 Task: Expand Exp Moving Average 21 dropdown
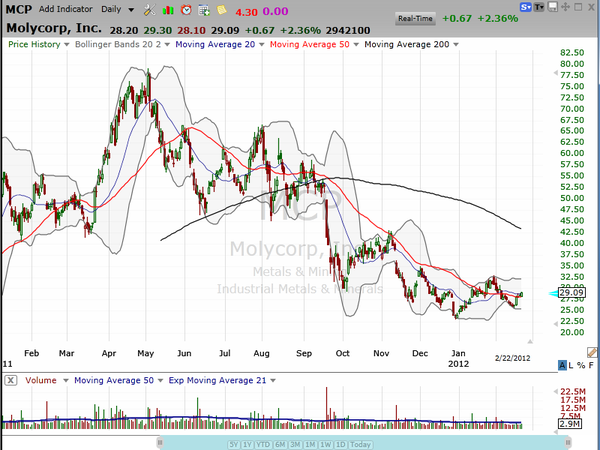point(273,381)
